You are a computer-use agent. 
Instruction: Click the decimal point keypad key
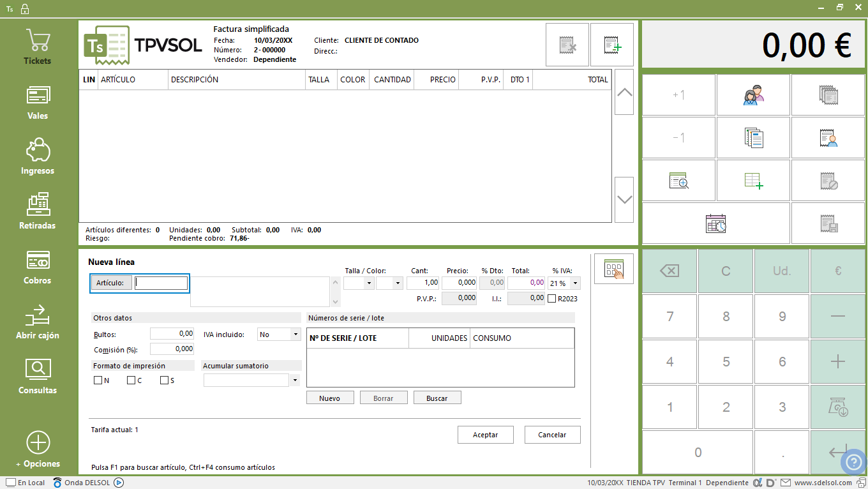[x=782, y=452]
